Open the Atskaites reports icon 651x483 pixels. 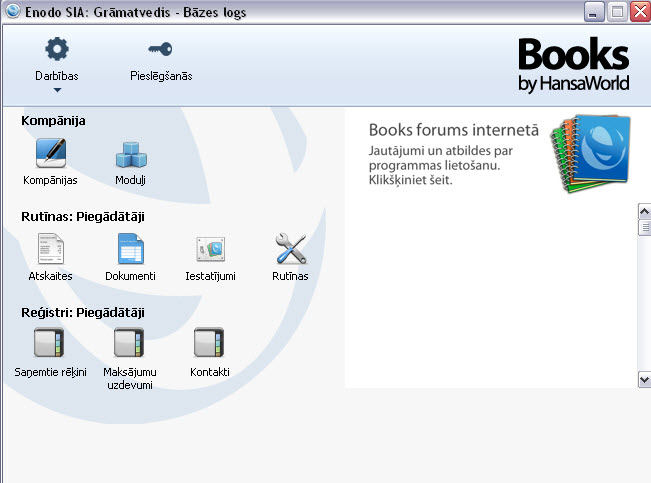[51, 249]
